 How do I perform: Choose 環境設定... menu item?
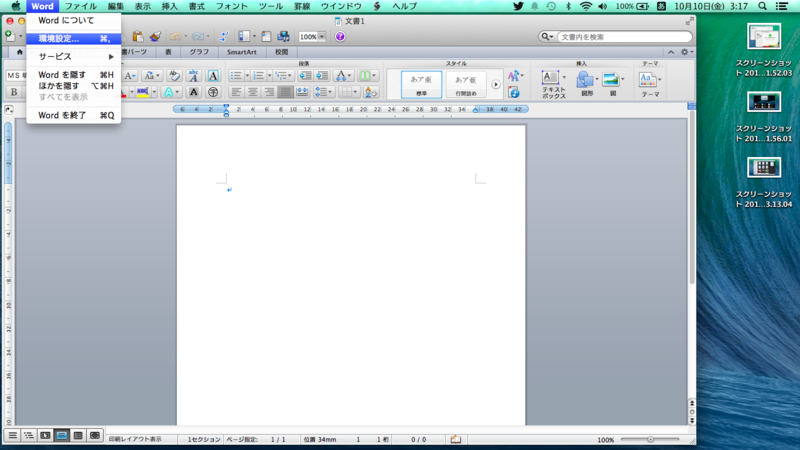(74, 39)
